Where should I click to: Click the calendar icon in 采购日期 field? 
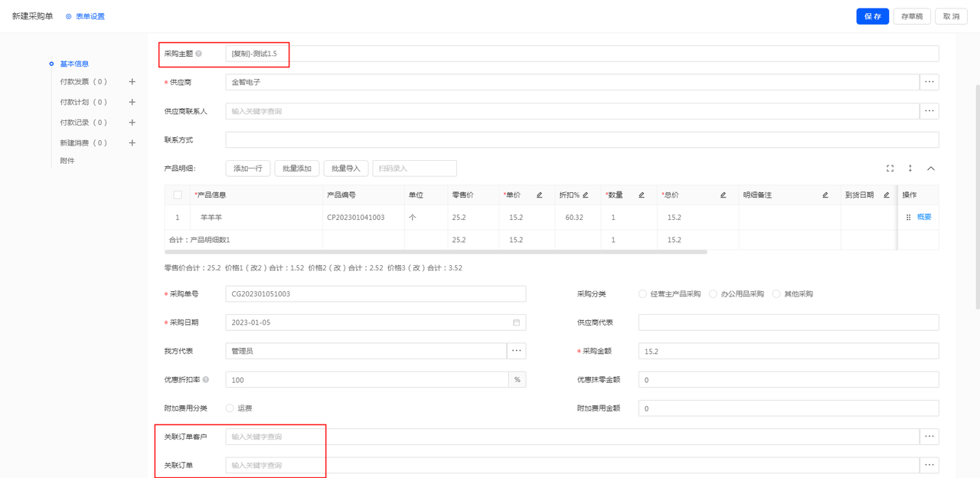click(516, 322)
